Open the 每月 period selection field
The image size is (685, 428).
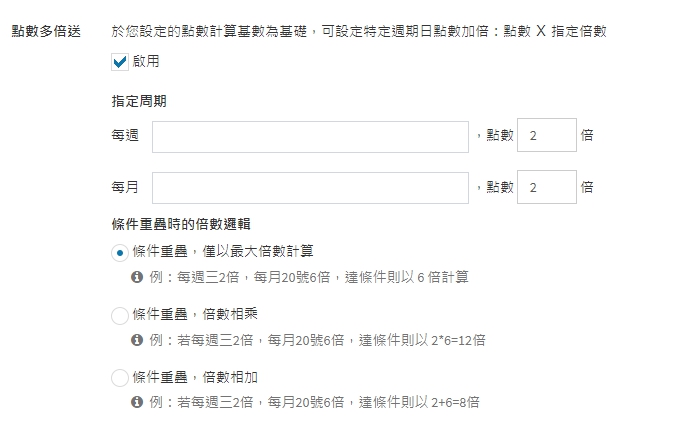click(x=310, y=187)
